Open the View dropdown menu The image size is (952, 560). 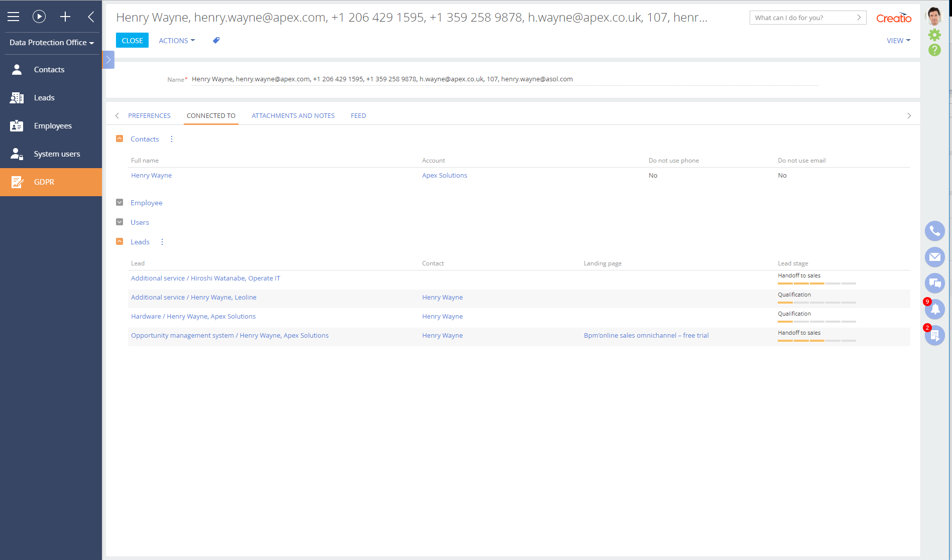(898, 41)
